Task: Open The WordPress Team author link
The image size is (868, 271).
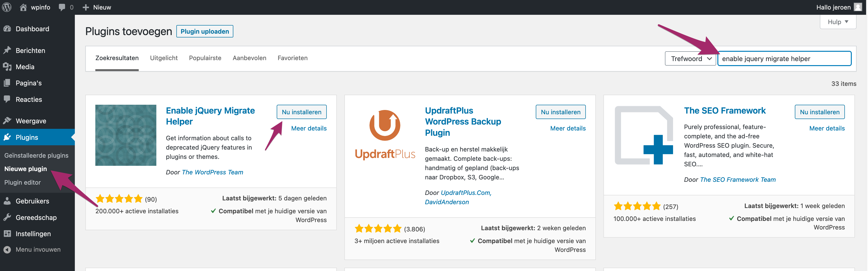Action: (x=213, y=172)
